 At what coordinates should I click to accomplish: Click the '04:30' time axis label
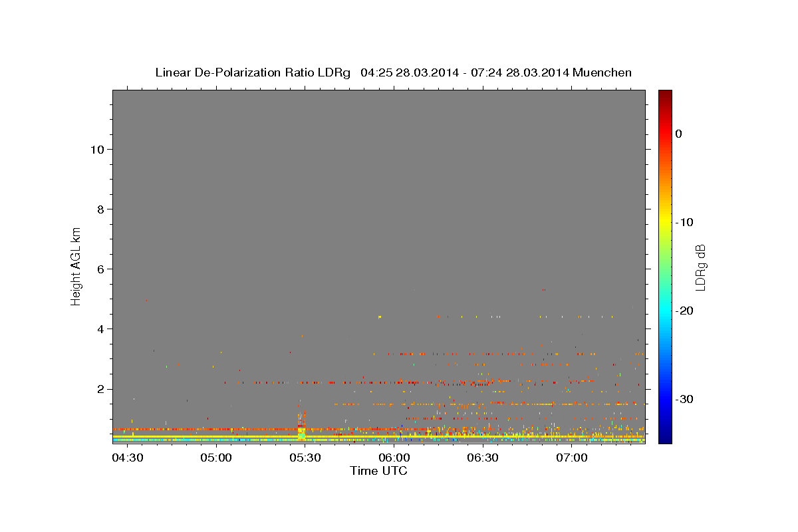pos(126,458)
